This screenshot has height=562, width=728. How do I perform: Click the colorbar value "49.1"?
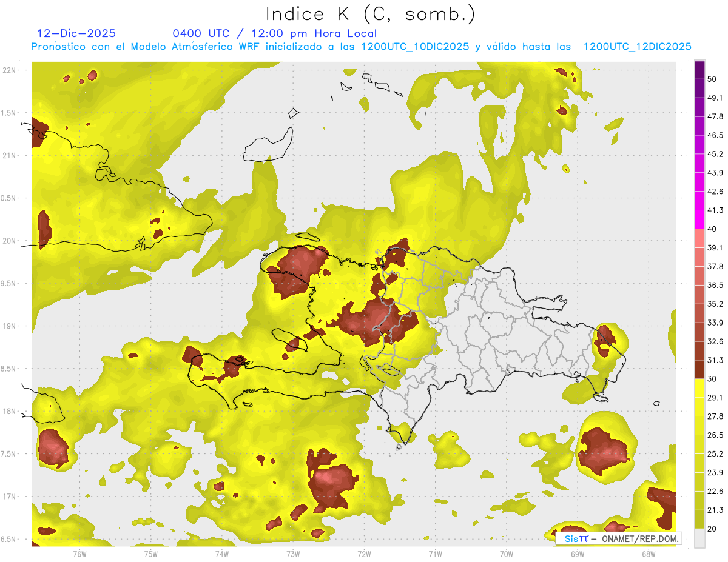(715, 98)
